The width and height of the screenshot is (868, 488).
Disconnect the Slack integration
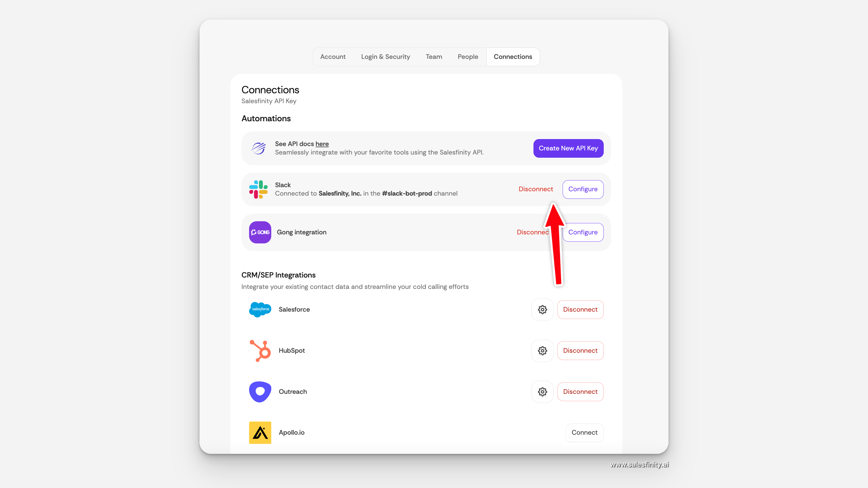(535, 189)
